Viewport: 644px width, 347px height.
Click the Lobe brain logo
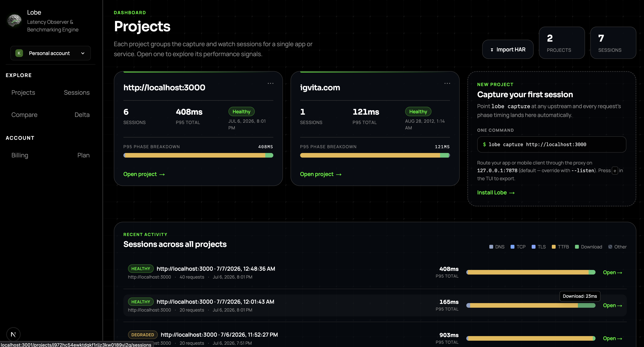(14, 21)
